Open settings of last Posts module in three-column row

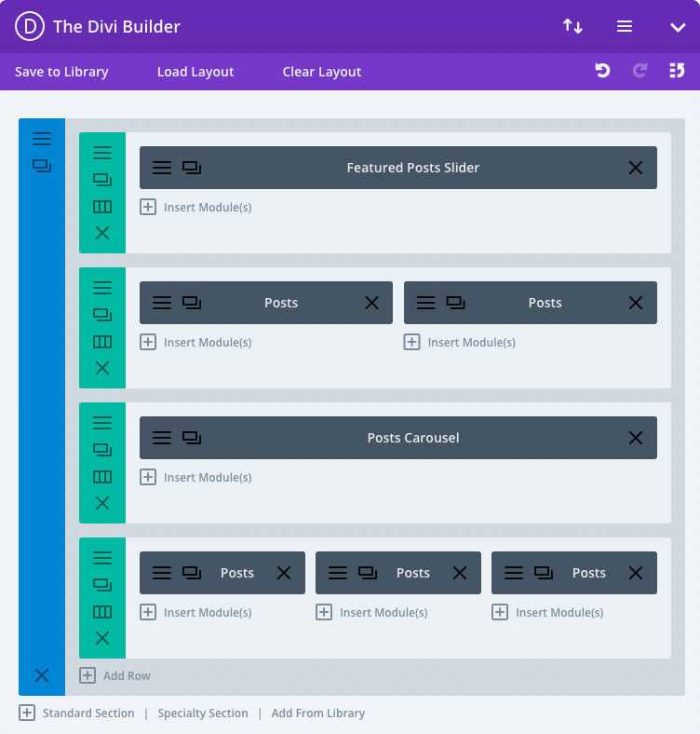pos(514,573)
